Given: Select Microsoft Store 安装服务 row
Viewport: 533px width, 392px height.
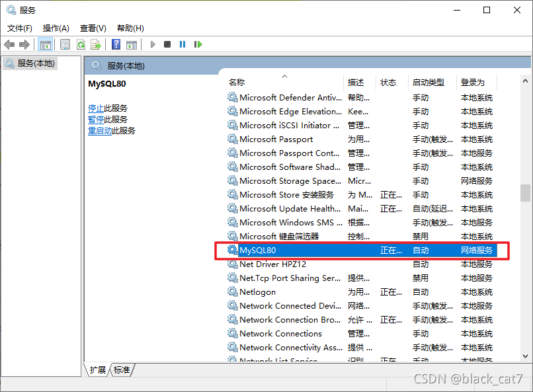Looking at the screenshot, I should [x=362, y=195].
